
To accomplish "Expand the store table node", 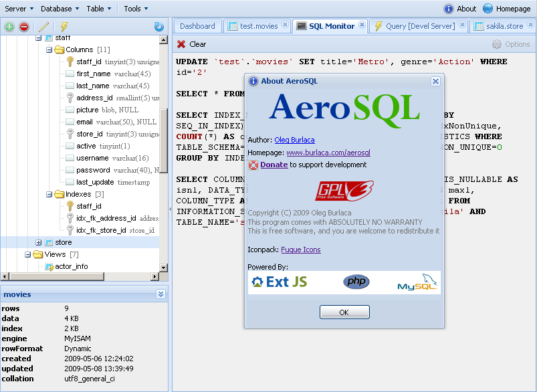I will [38, 243].
